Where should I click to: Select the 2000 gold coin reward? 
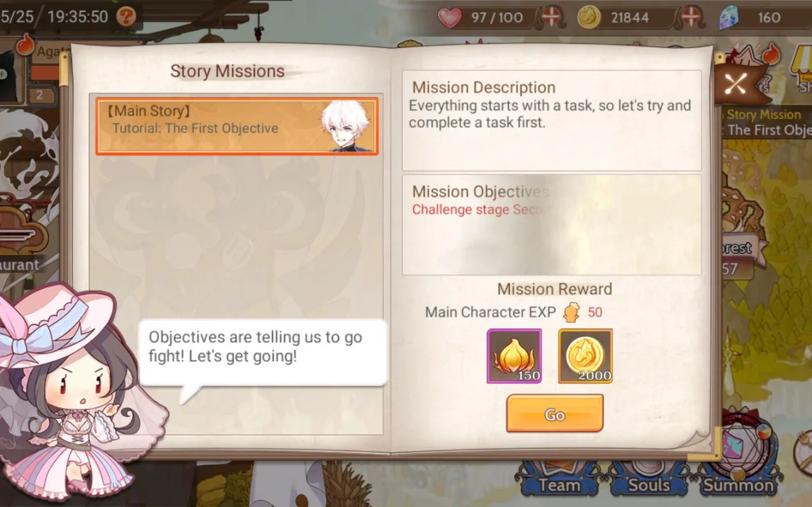coord(585,356)
